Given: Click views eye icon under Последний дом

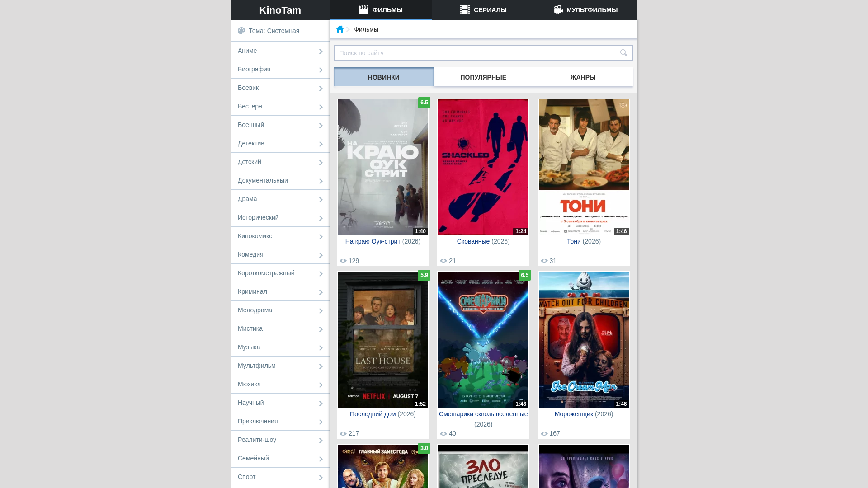Looking at the screenshot, I should (343, 433).
